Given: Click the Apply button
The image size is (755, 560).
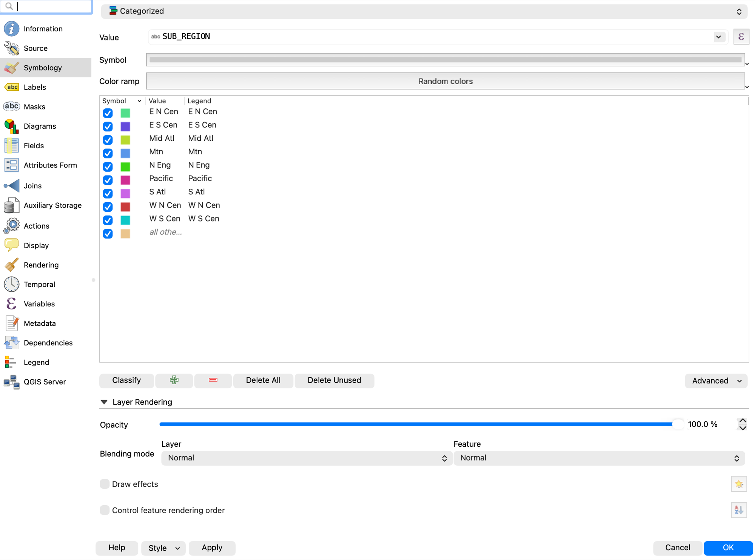Looking at the screenshot, I should coord(212,548).
